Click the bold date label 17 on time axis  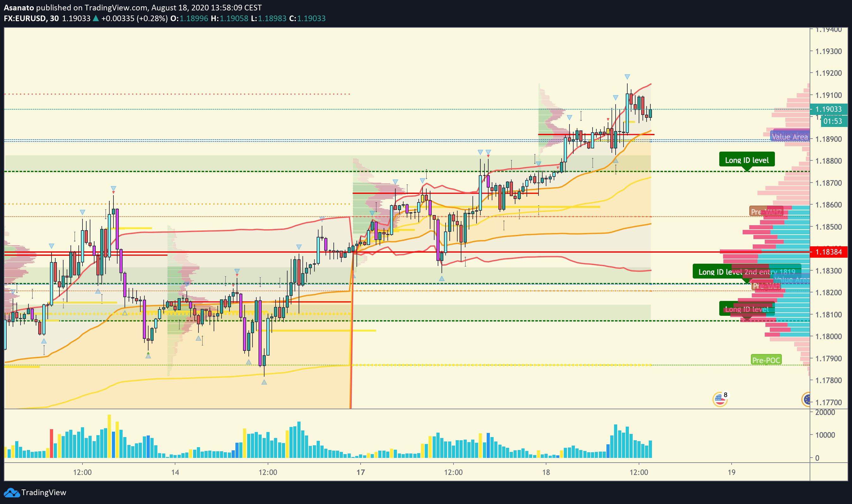click(x=361, y=472)
